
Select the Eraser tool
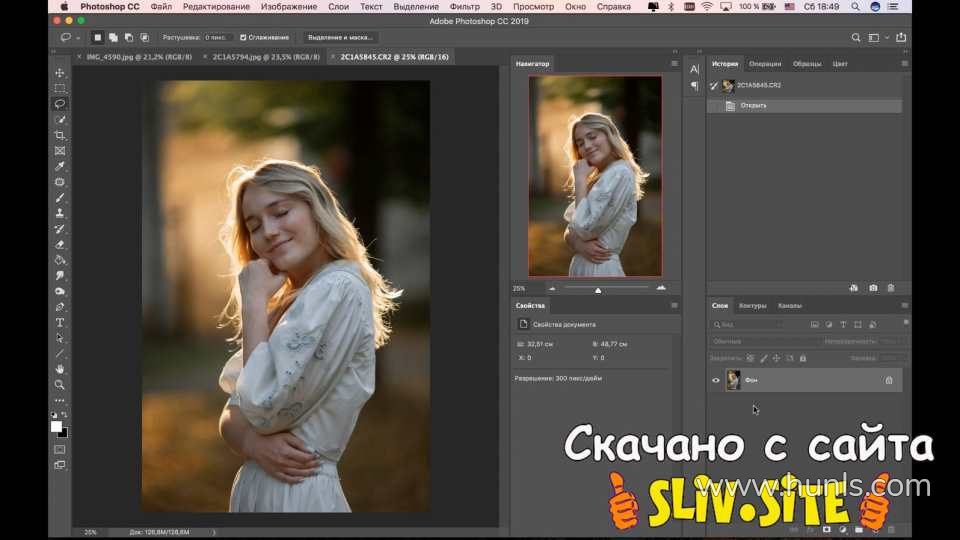coord(60,244)
